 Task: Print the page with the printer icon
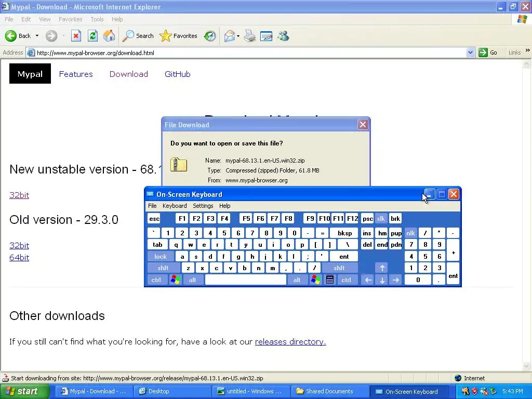[250, 36]
